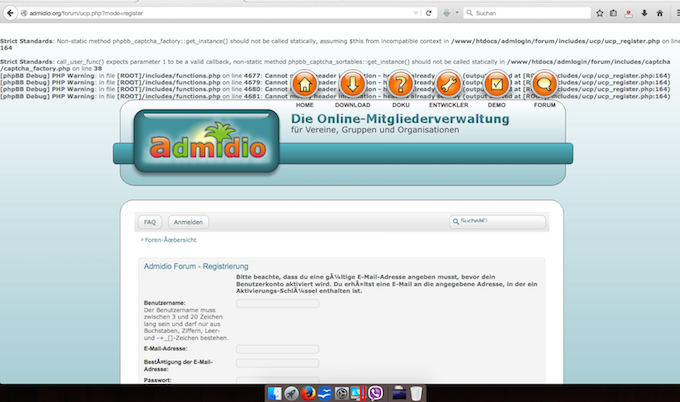Focus the forum search field
Image resolution: width=680 pixels, height=402 pixels.
500,222
